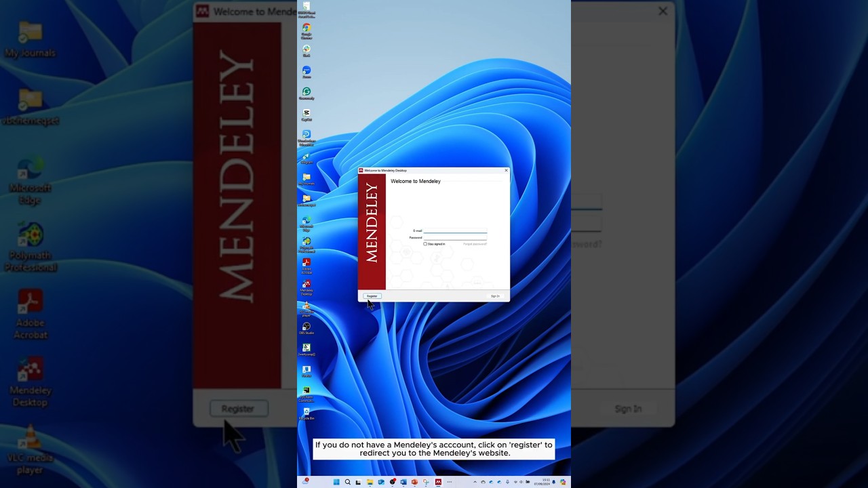Open VLC media player desktop icon
Image resolution: width=868 pixels, height=488 pixels.
point(307,310)
